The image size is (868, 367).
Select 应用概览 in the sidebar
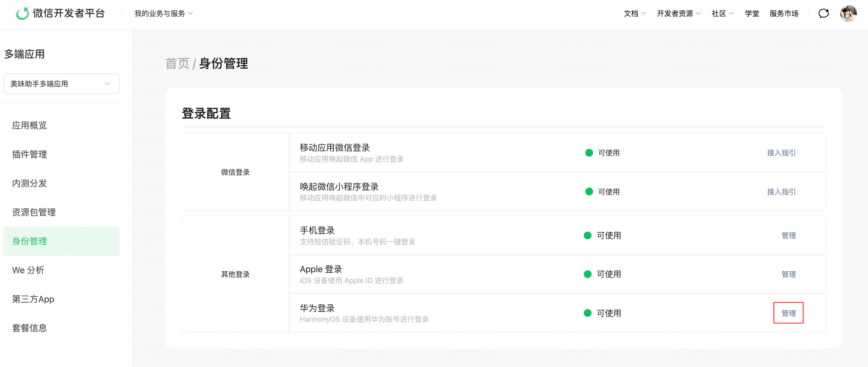29,126
